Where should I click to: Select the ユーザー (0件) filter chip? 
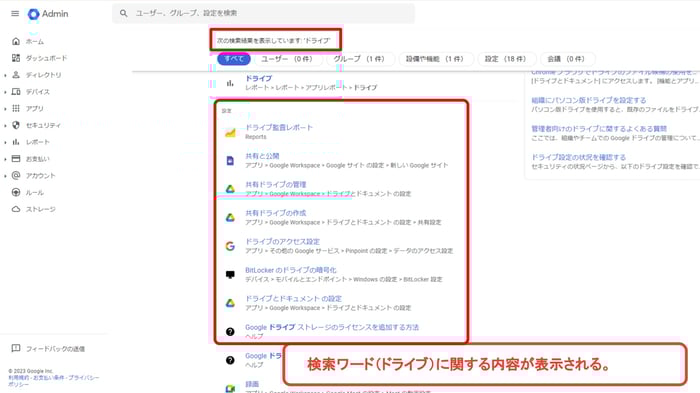tap(287, 59)
